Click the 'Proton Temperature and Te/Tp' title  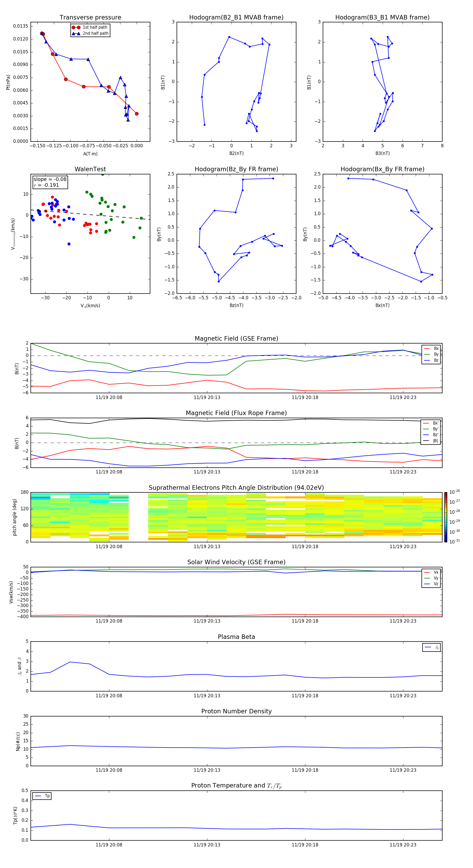coord(236,786)
